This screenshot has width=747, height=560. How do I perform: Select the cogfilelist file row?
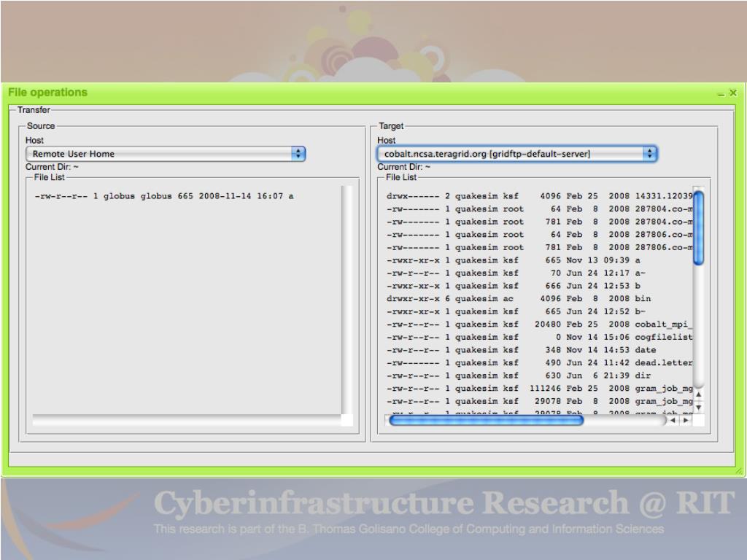point(539,338)
